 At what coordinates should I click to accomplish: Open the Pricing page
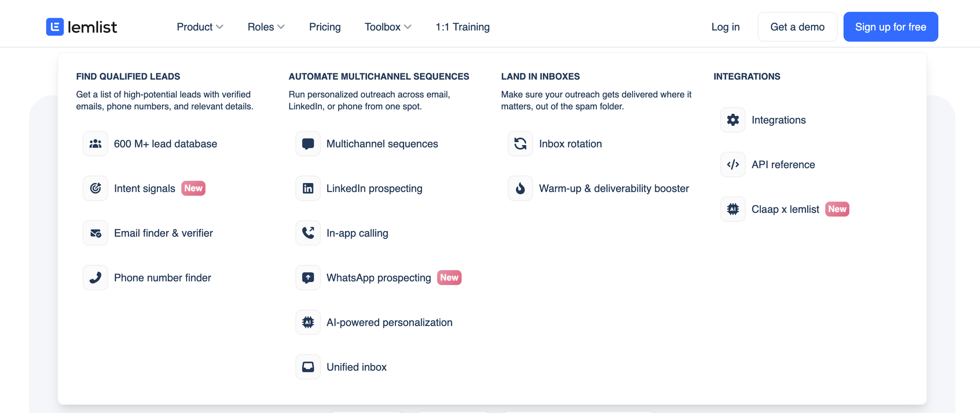(325, 27)
